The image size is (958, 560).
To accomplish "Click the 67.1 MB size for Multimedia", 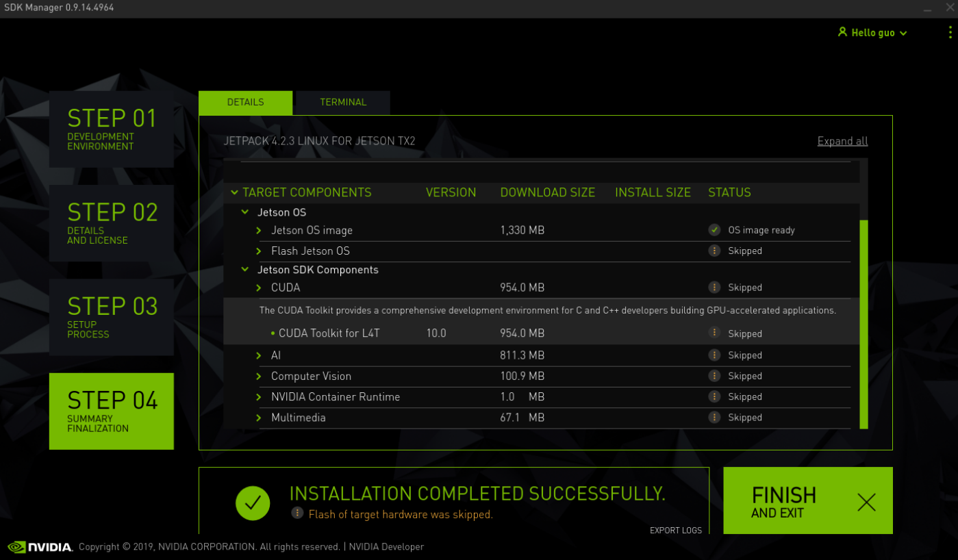I will [522, 418].
